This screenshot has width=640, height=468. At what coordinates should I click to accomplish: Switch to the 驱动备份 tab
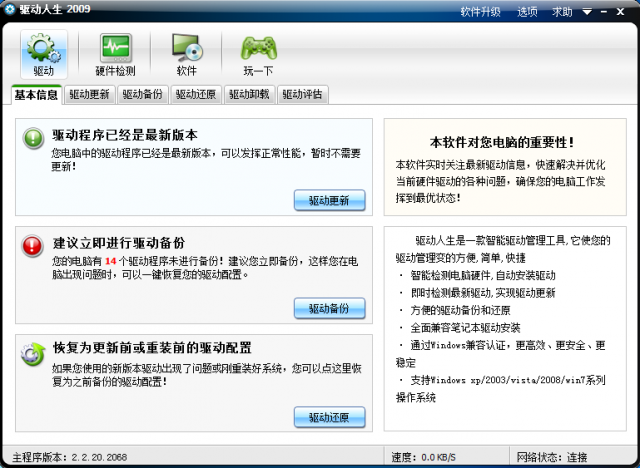[143, 95]
